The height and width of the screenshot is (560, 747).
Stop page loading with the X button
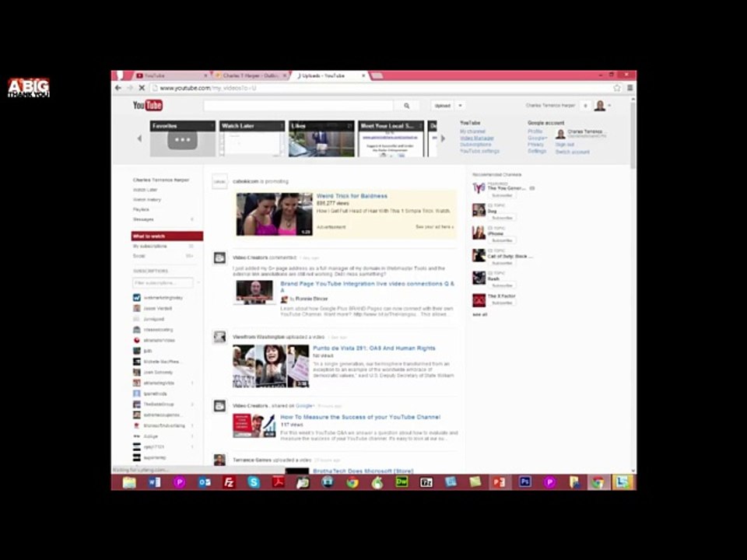(142, 88)
